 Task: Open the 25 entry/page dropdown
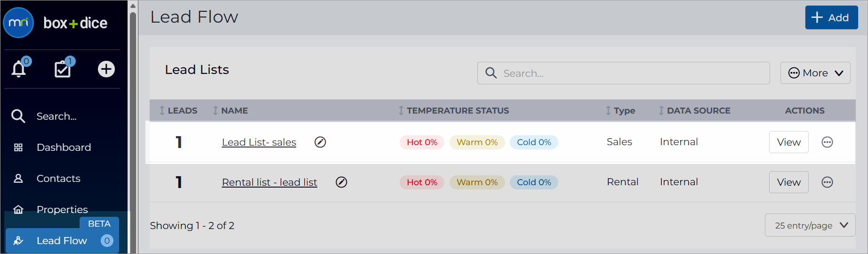[x=810, y=225]
